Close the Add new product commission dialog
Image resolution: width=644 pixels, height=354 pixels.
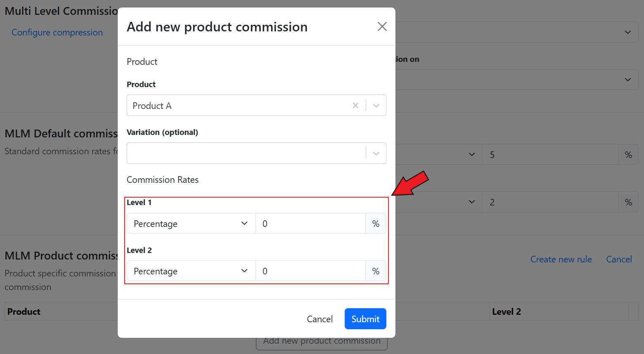pyautogui.click(x=382, y=27)
